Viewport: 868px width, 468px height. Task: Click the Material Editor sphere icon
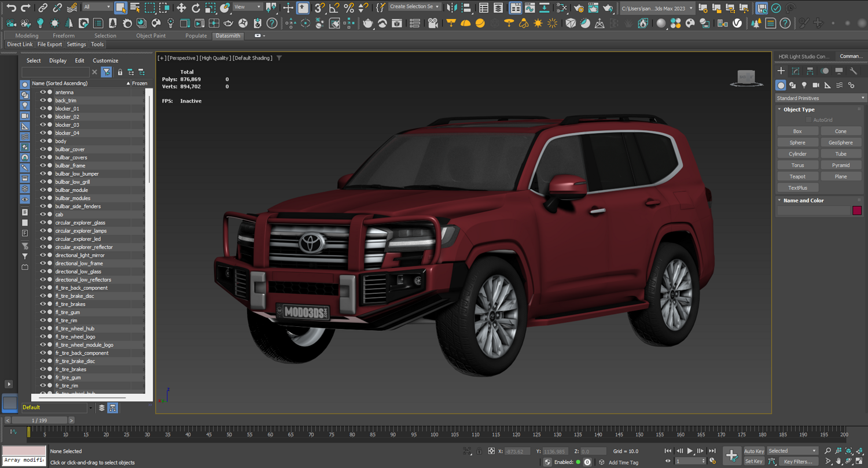click(x=661, y=23)
